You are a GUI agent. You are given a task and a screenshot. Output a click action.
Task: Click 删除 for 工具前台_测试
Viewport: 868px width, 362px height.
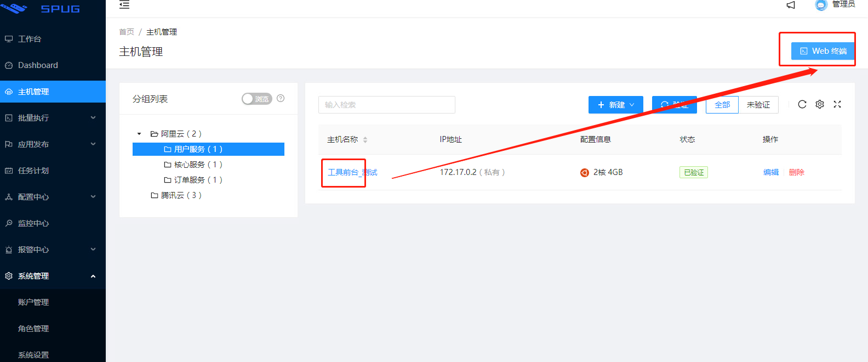(x=797, y=172)
